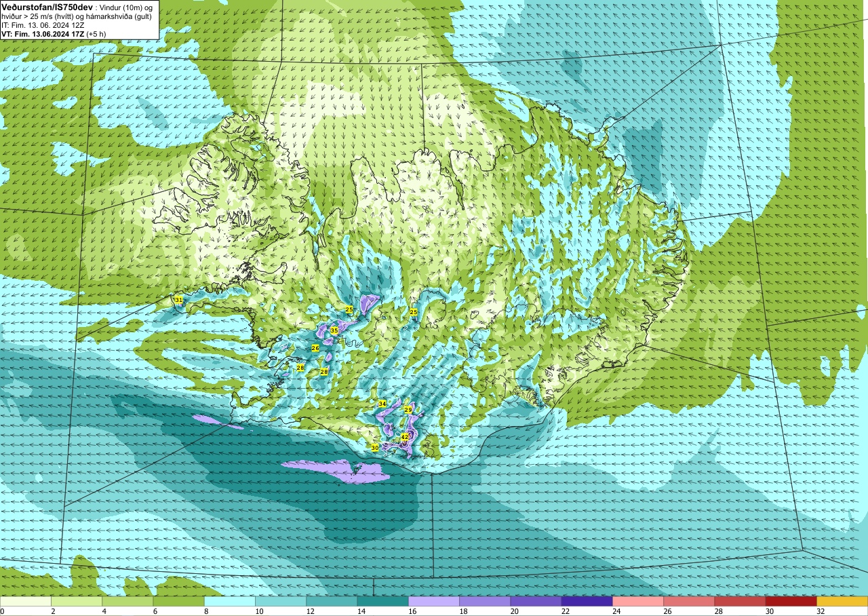Select the above-32 m/s orange legend swatch

tap(842, 601)
